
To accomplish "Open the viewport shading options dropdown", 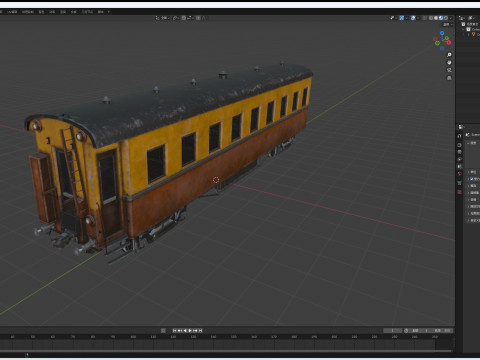I will (x=450, y=18).
